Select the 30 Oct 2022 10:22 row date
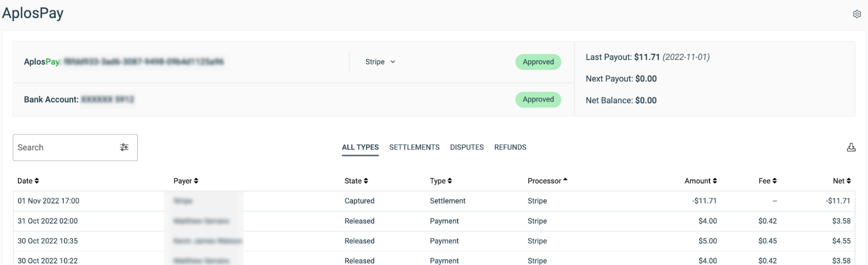This screenshot has height=265, width=868. coord(48,260)
